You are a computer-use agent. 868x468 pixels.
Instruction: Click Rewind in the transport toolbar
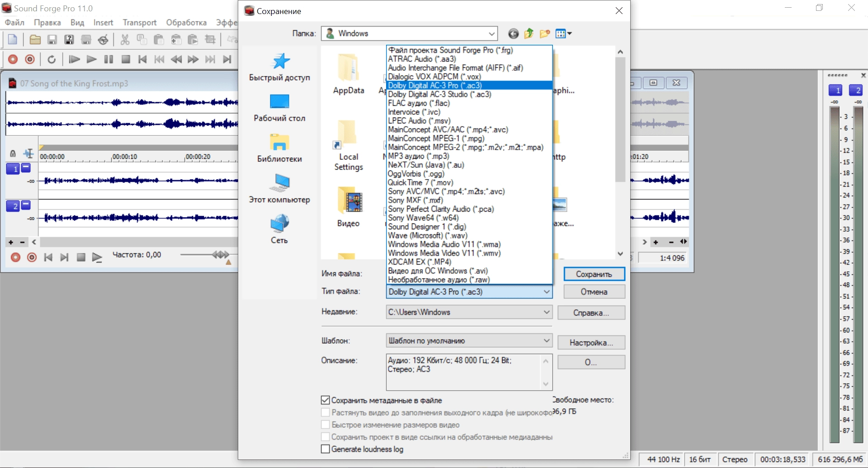point(176,59)
